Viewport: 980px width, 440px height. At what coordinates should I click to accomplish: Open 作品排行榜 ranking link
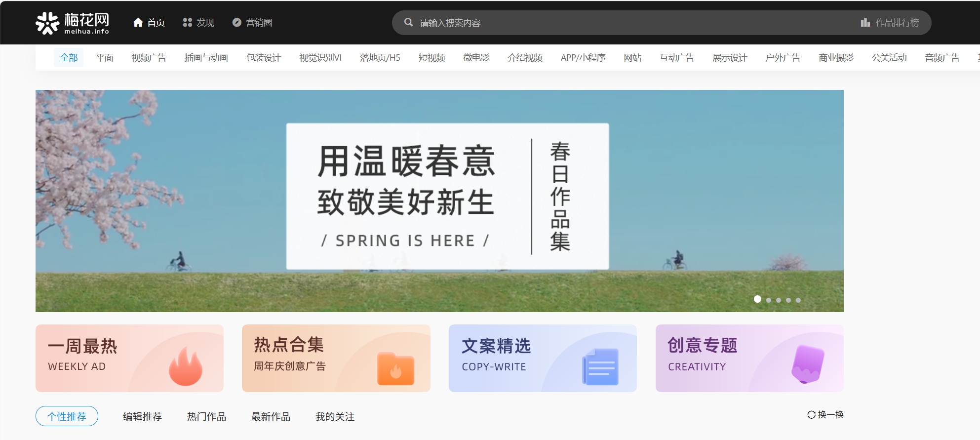click(890, 23)
